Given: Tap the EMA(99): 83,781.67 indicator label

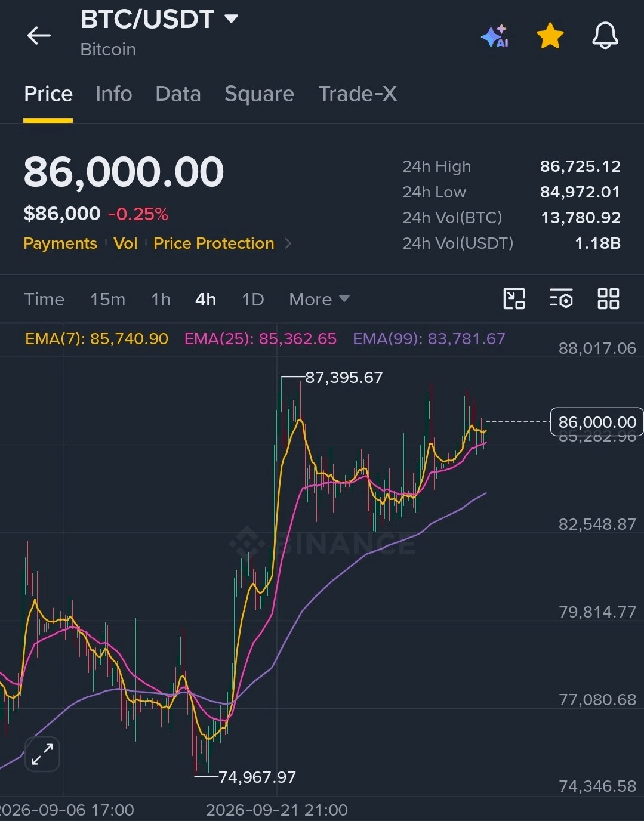Looking at the screenshot, I should click(x=429, y=339).
